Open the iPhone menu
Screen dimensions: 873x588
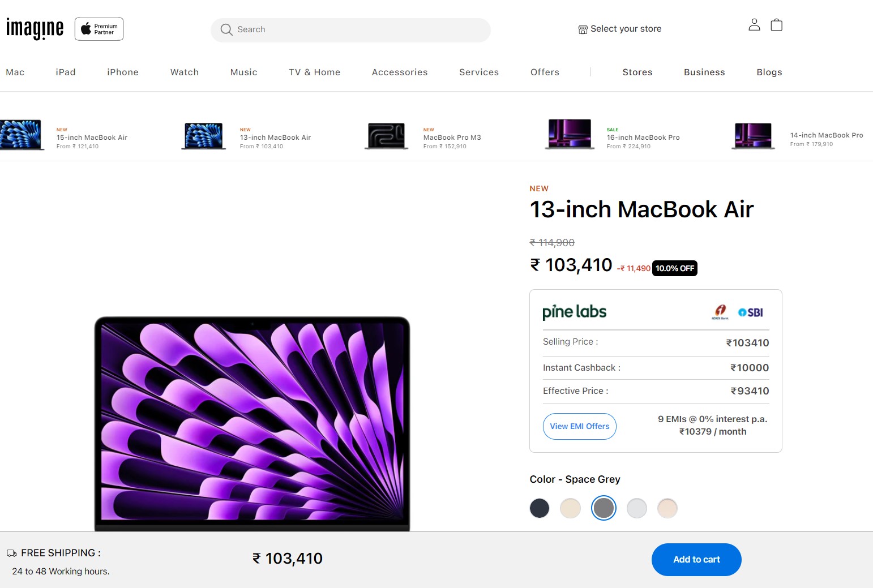click(123, 72)
